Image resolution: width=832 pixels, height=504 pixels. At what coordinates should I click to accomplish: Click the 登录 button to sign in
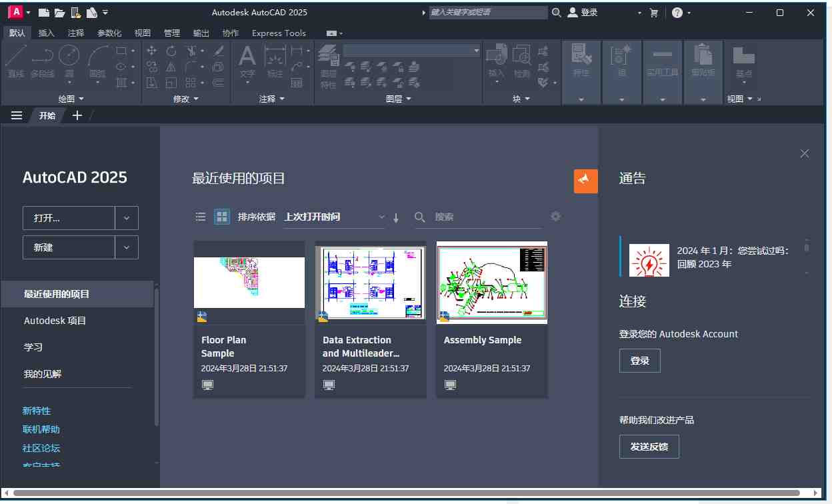(x=639, y=360)
